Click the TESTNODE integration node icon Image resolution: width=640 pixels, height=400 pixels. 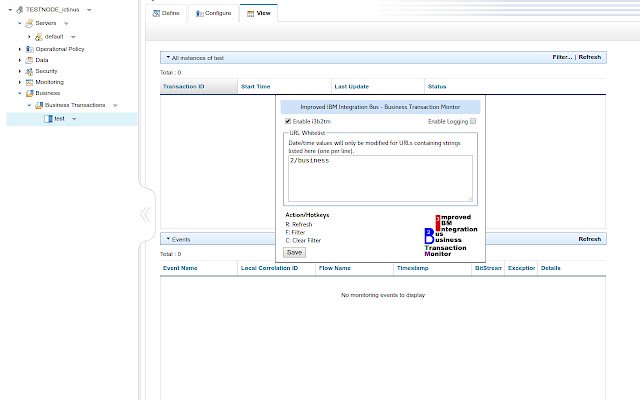[19, 10]
